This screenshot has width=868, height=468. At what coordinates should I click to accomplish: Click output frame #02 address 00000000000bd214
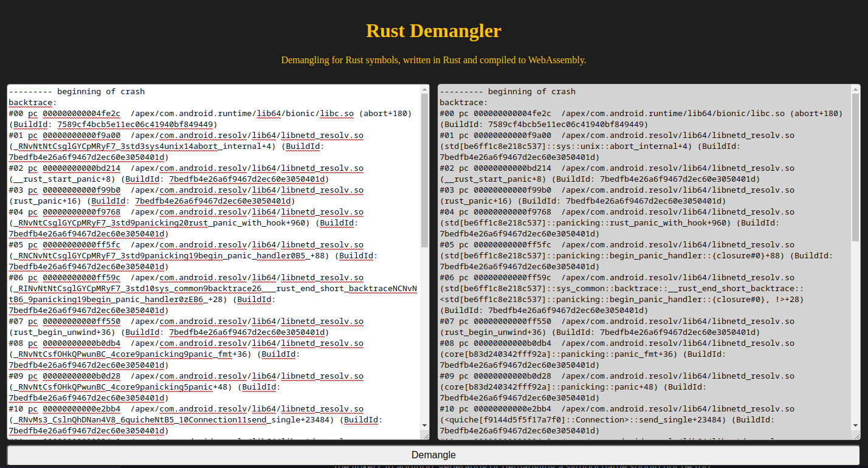[x=512, y=168]
